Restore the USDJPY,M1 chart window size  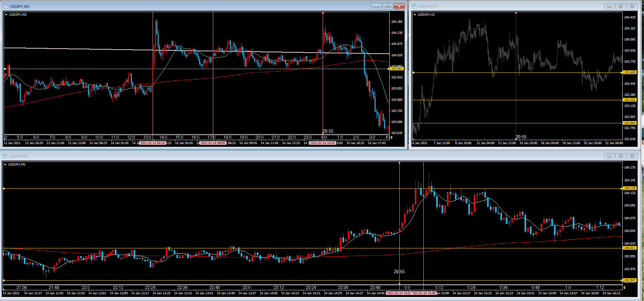[621, 156]
